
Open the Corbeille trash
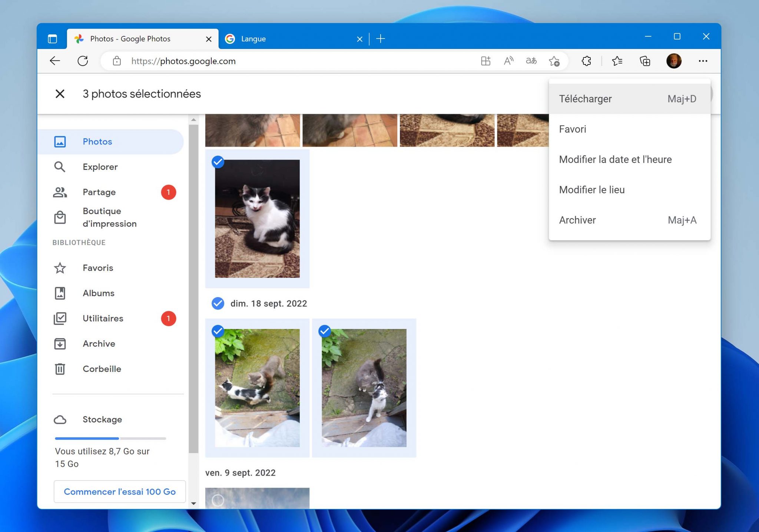[102, 369]
